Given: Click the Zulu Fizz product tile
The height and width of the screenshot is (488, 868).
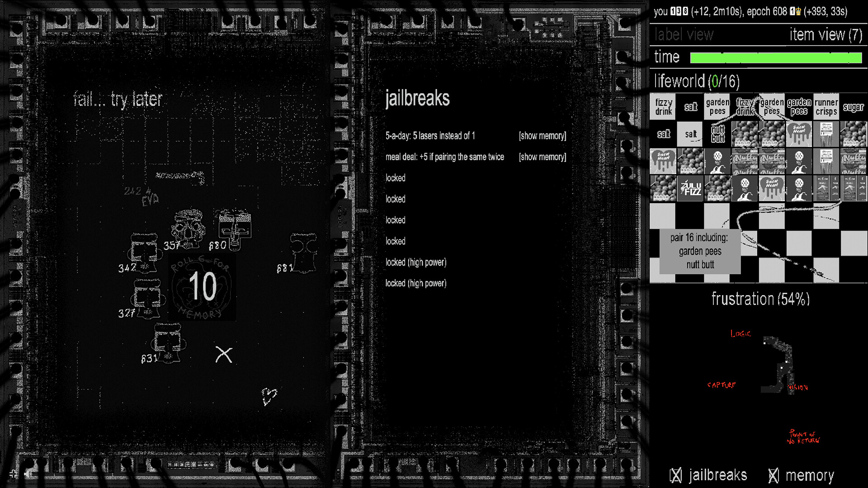Looking at the screenshot, I should [690, 188].
